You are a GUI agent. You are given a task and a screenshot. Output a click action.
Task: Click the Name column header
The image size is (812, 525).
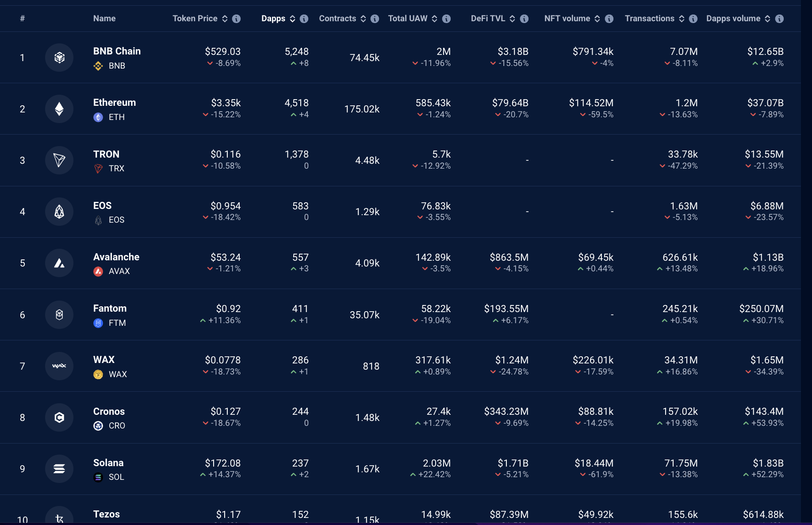coord(104,19)
